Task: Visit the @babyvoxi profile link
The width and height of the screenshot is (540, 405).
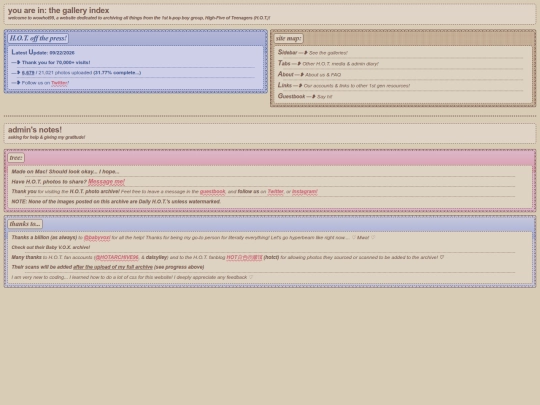Action: (x=97, y=238)
